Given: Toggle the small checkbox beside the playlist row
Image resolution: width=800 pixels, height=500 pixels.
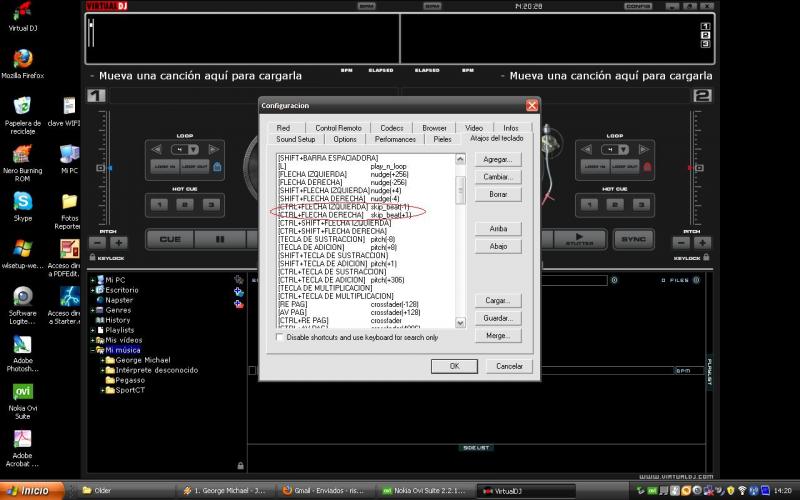Looking at the screenshot, I should point(252,370).
